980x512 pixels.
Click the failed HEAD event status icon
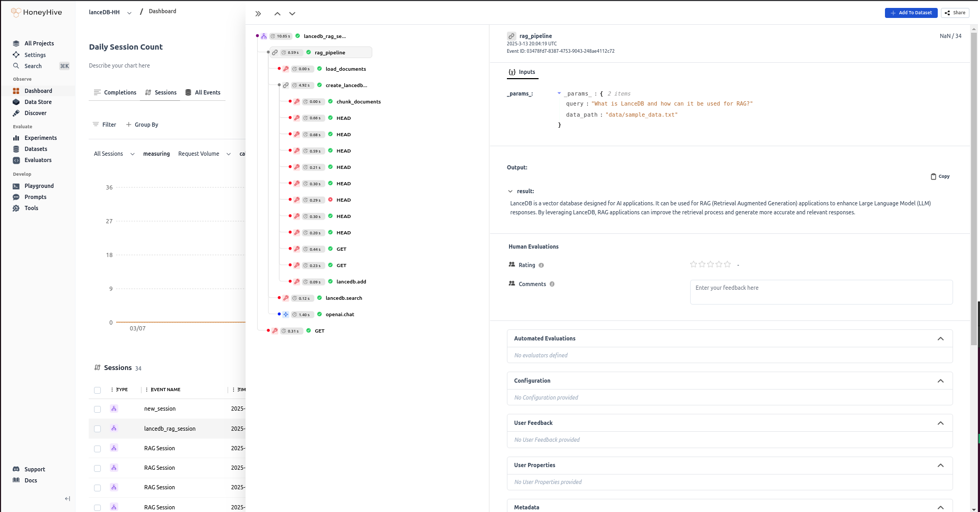pyautogui.click(x=331, y=200)
